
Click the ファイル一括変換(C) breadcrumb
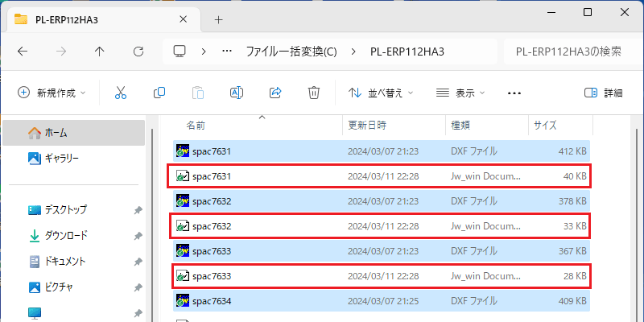tap(291, 52)
